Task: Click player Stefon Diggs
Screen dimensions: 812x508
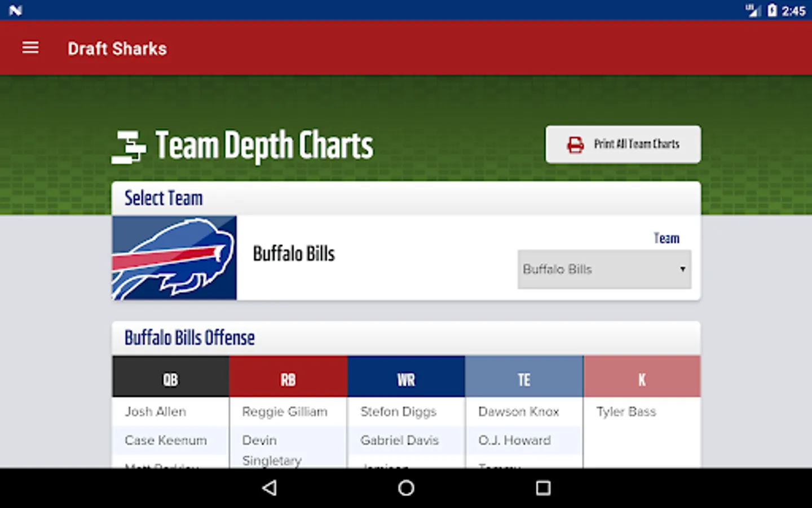Action: pyautogui.click(x=399, y=412)
